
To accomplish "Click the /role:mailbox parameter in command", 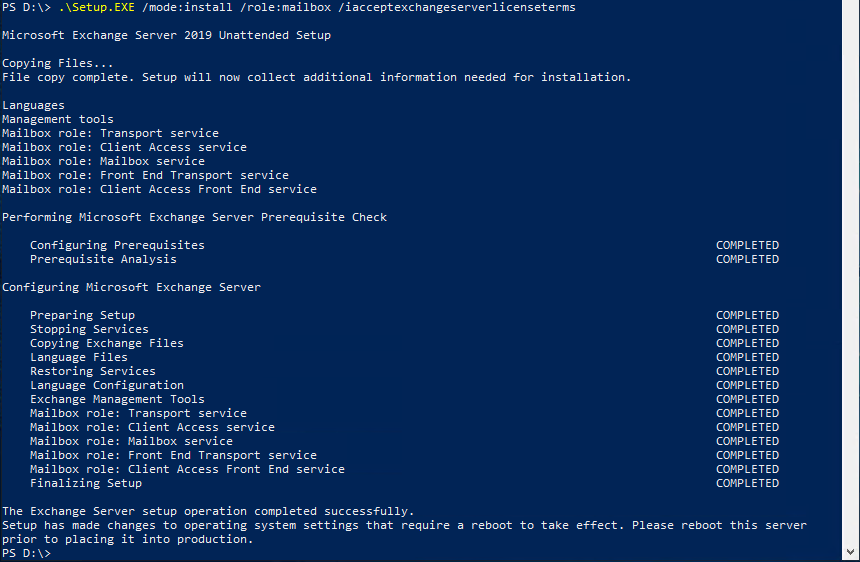I will coord(286,7).
